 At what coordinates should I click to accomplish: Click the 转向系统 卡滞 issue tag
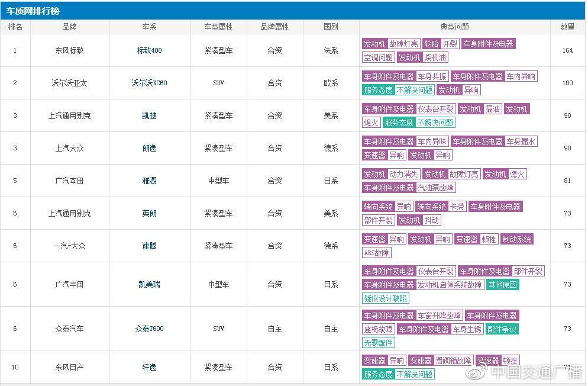point(441,207)
